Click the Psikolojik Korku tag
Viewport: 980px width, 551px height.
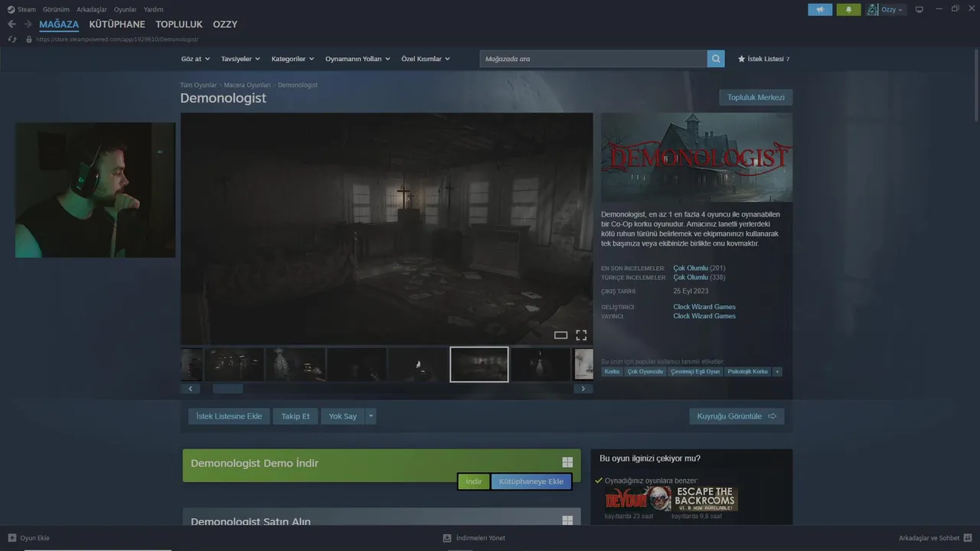click(747, 372)
